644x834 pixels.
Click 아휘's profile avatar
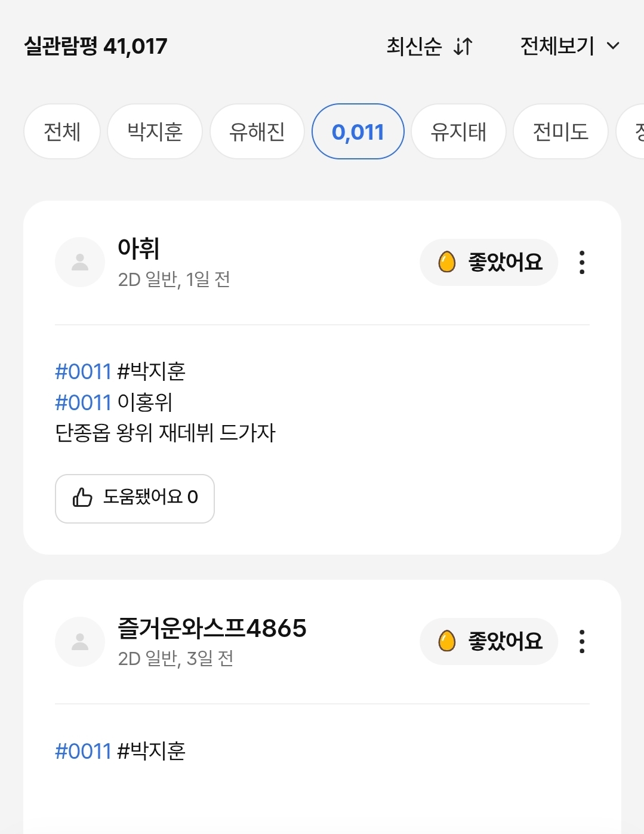(x=80, y=263)
